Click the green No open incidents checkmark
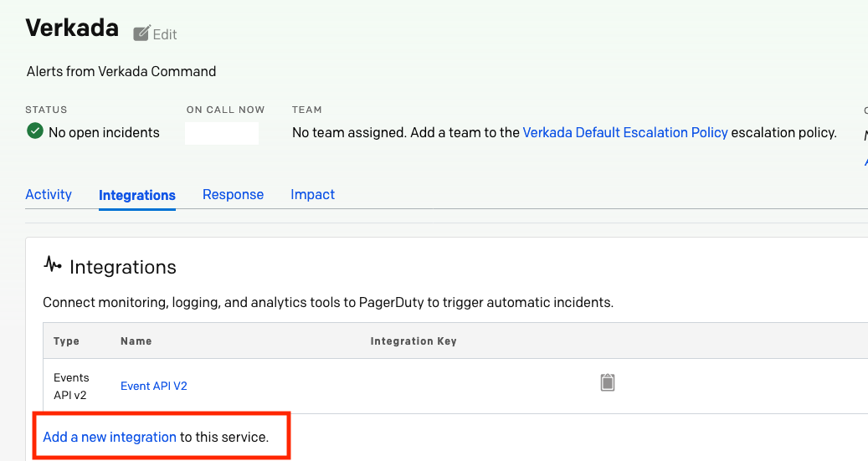The image size is (868, 461). click(35, 131)
